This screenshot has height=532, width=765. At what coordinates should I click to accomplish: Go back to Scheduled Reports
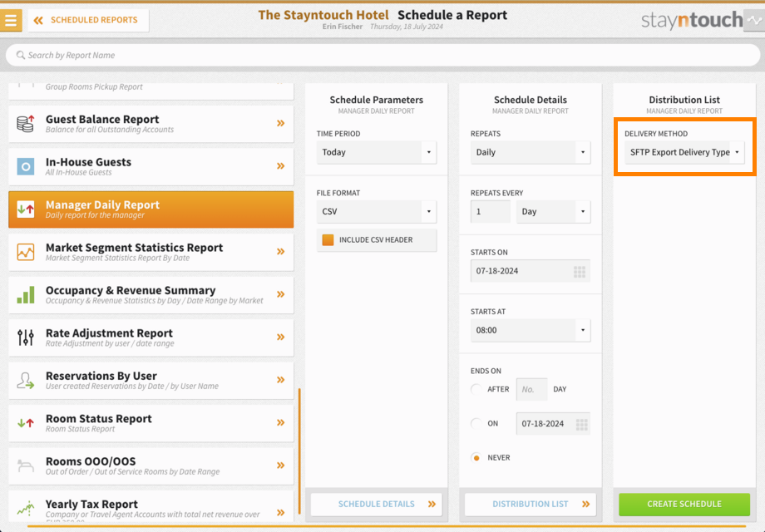pyautogui.click(x=88, y=20)
